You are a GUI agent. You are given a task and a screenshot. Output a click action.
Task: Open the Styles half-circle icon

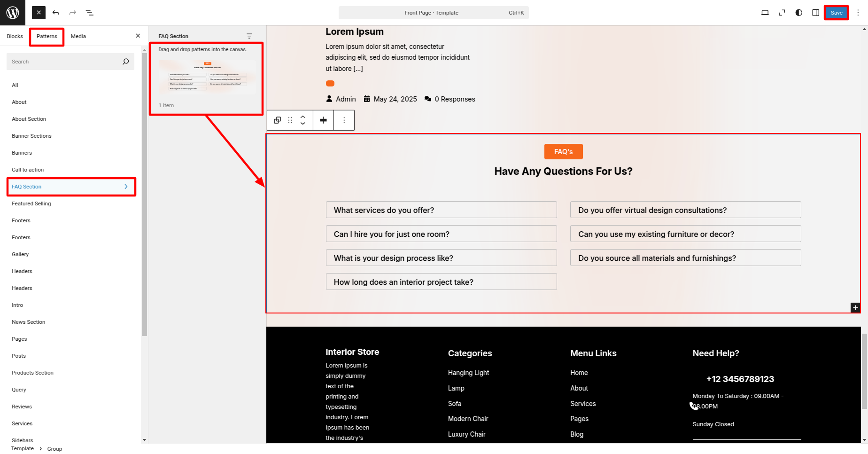point(798,13)
